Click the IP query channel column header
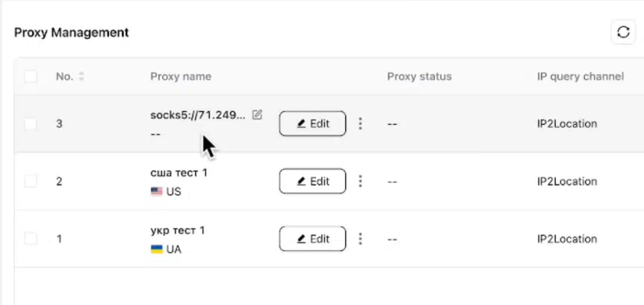This screenshot has height=305, width=644. [580, 76]
